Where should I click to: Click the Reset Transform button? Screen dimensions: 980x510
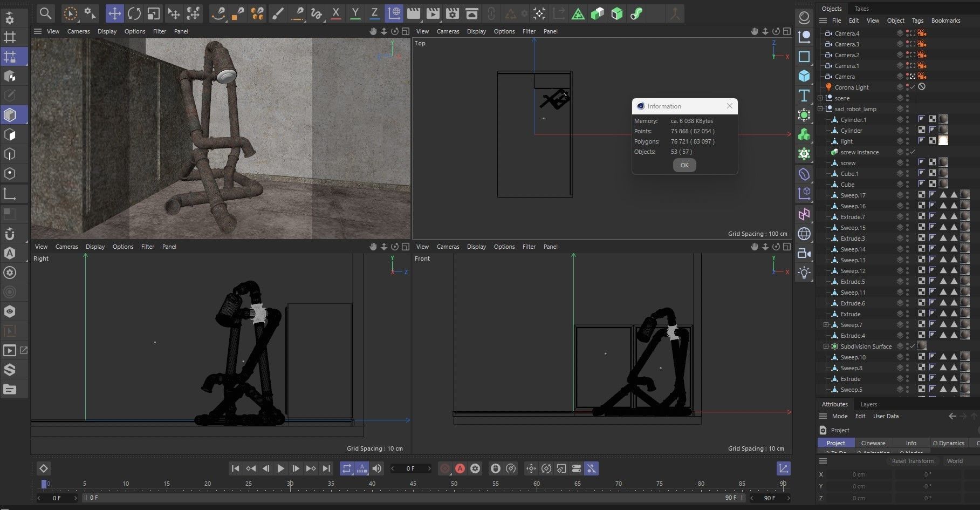913,461
